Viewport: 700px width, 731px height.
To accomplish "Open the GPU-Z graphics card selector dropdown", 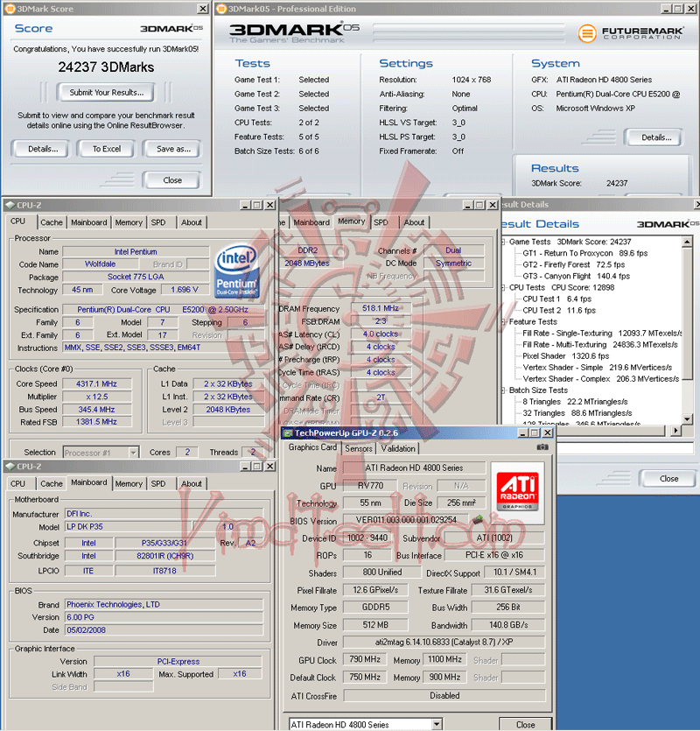I will pos(437,724).
